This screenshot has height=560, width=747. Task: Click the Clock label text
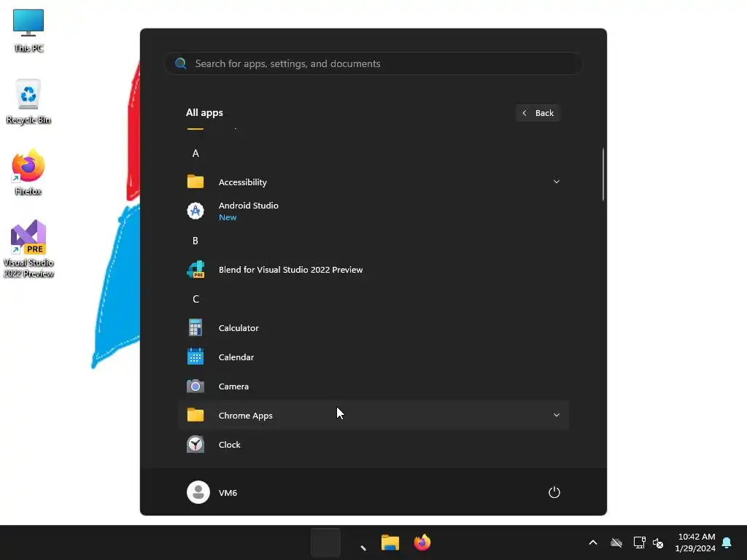point(230,444)
